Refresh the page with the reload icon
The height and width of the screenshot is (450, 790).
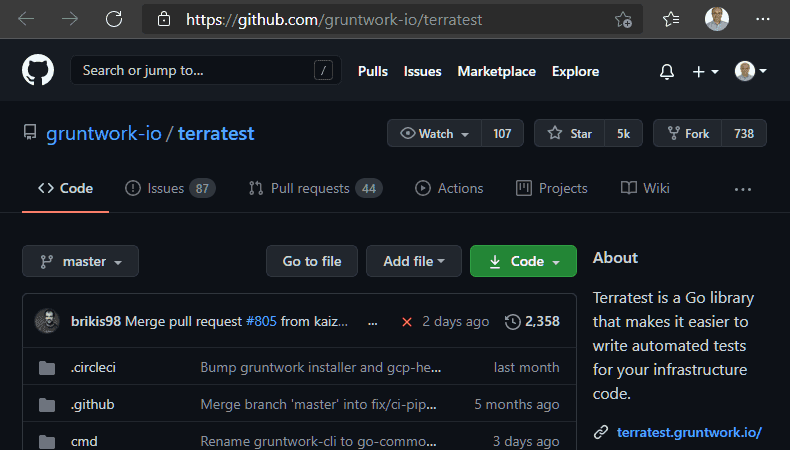click(x=114, y=19)
